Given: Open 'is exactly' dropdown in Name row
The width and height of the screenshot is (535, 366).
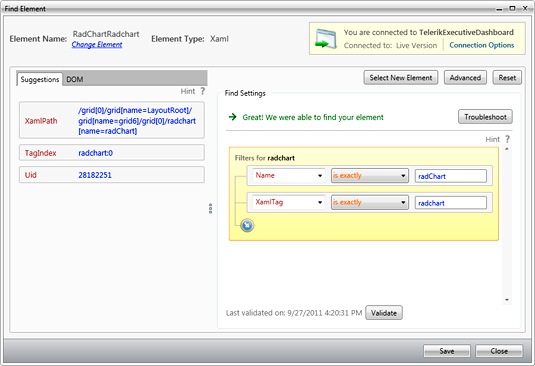Looking at the screenshot, I should (x=370, y=176).
